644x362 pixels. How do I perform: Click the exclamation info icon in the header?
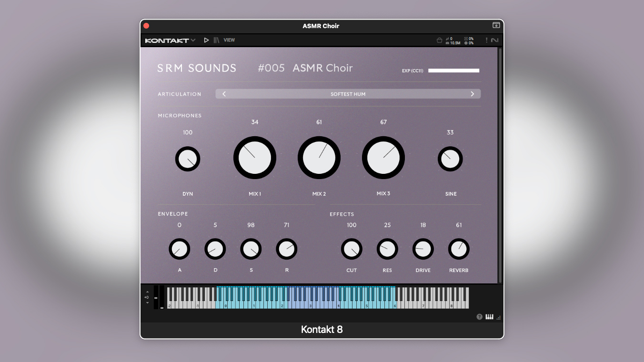(x=487, y=40)
